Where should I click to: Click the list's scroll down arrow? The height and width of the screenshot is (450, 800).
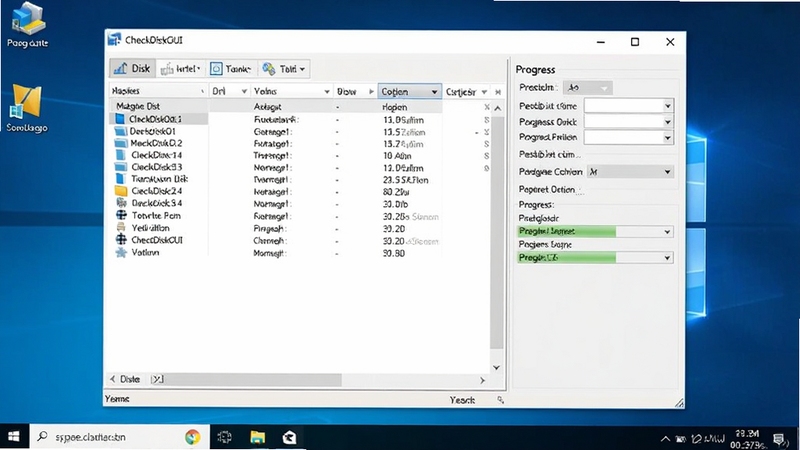tap(496, 367)
